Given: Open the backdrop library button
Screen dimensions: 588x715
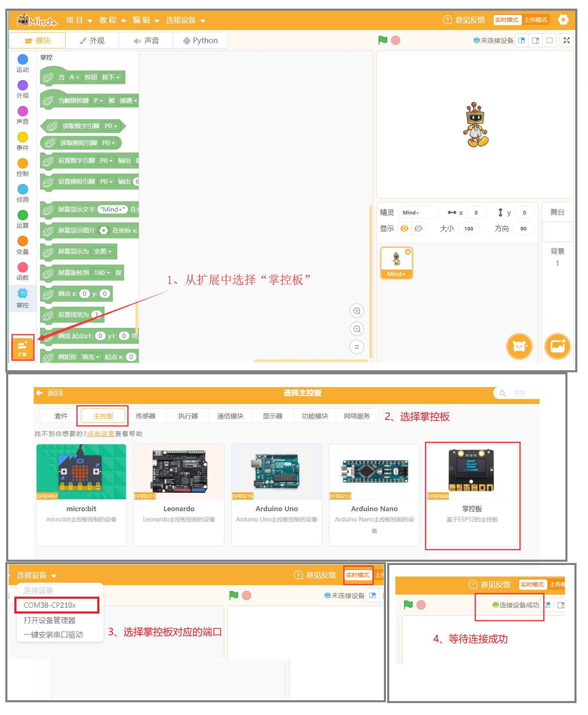Looking at the screenshot, I should (x=557, y=346).
